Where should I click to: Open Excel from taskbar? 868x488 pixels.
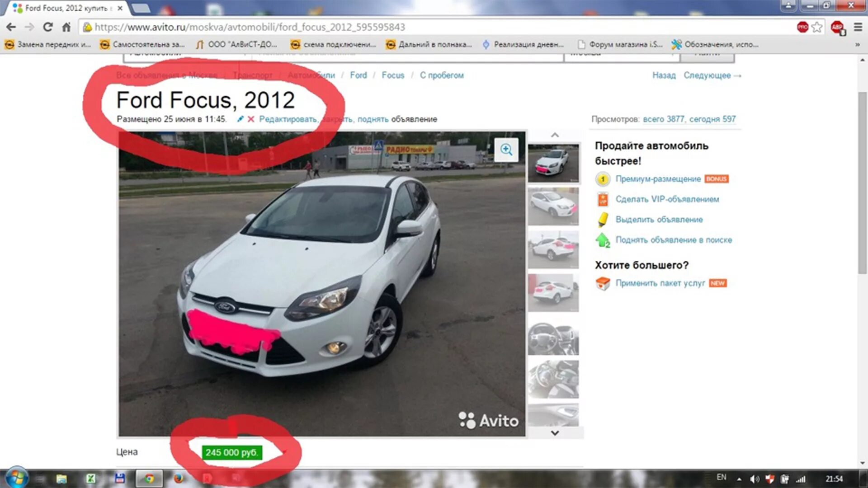click(x=91, y=479)
